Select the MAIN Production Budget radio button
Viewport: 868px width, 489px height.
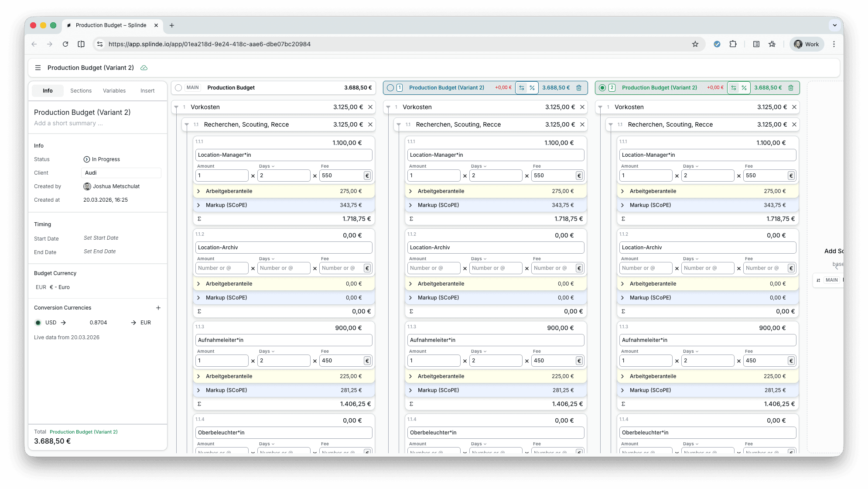click(178, 88)
